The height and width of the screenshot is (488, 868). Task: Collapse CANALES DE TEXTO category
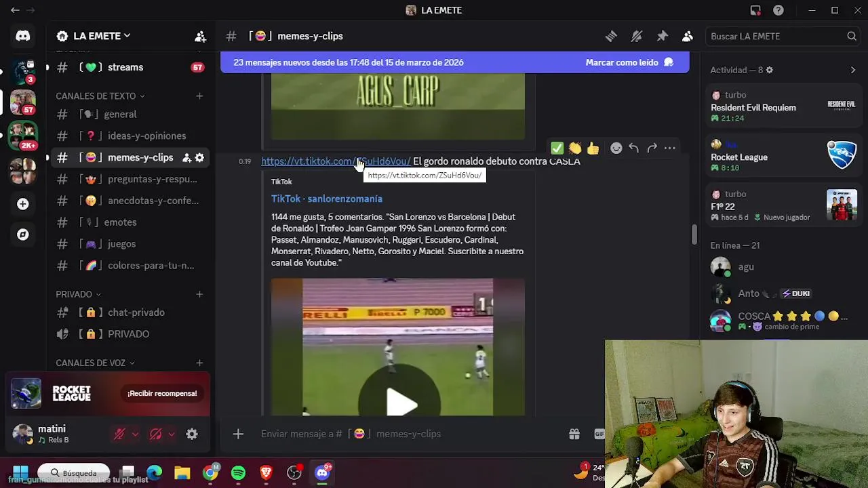click(x=100, y=96)
